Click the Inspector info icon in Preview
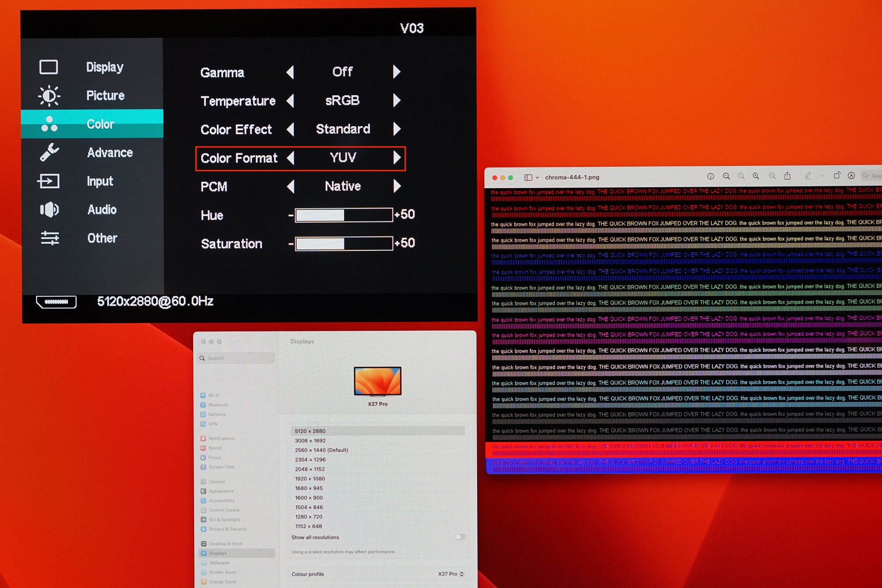882x588 pixels. click(x=710, y=176)
